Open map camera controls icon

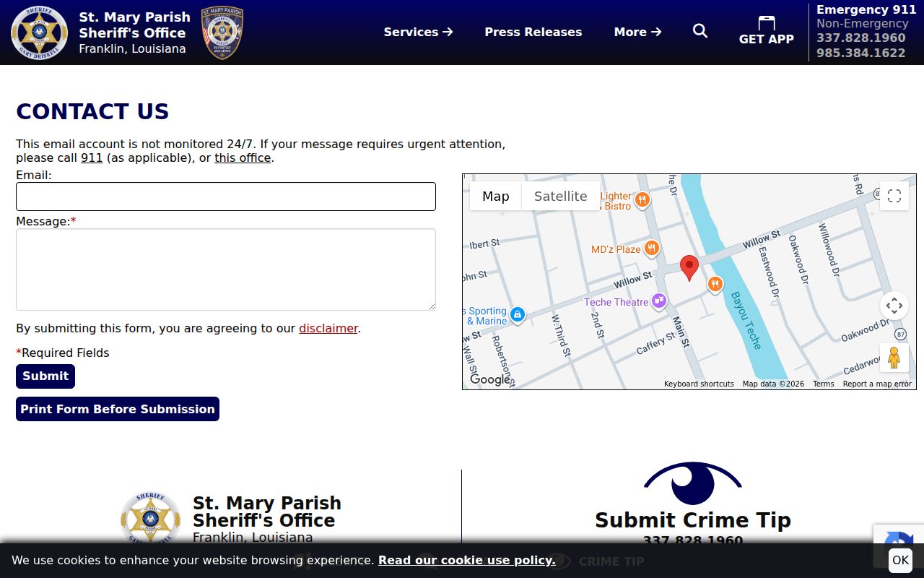[894, 306]
